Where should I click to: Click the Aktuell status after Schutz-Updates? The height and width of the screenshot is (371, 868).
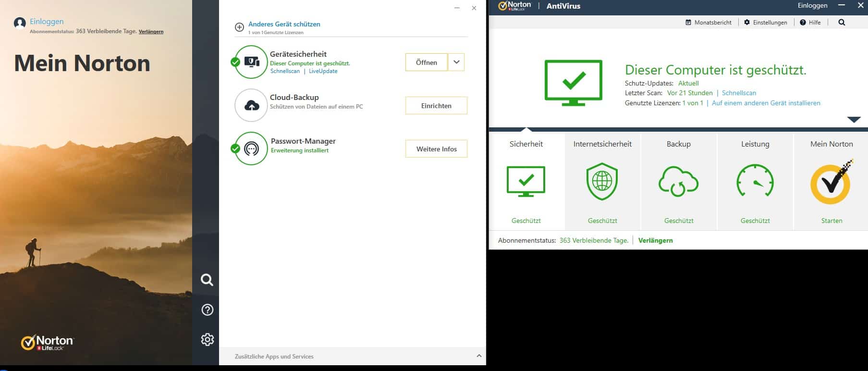tap(688, 83)
